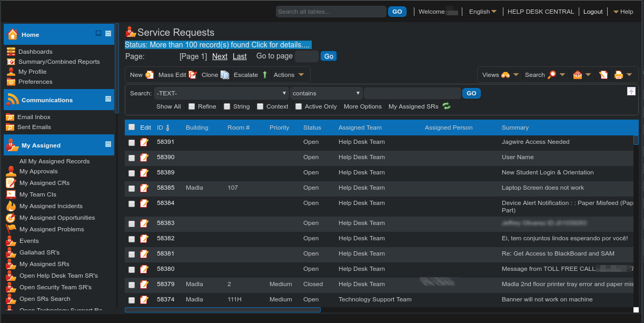644x323 pixels.
Task: Click the edit icon for record 58385
Action: [x=144, y=188]
